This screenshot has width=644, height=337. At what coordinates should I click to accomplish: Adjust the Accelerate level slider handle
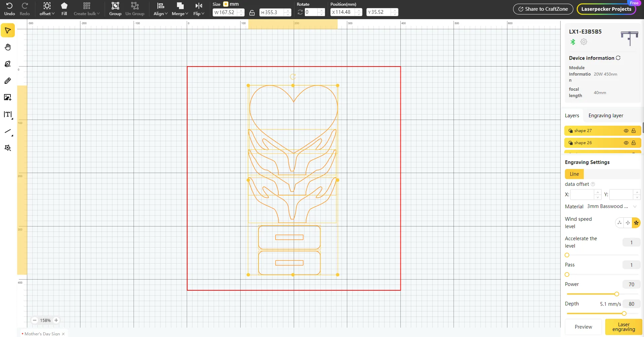567,255
